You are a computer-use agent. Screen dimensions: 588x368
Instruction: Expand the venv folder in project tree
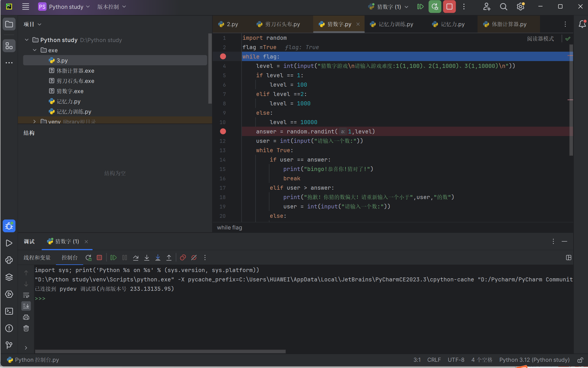coord(35,122)
